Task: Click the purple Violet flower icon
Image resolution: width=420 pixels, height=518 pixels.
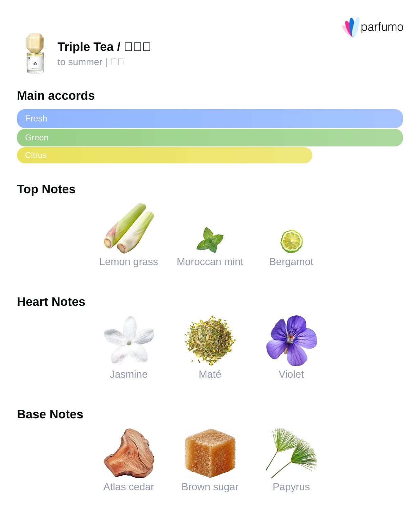Action: click(291, 340)
